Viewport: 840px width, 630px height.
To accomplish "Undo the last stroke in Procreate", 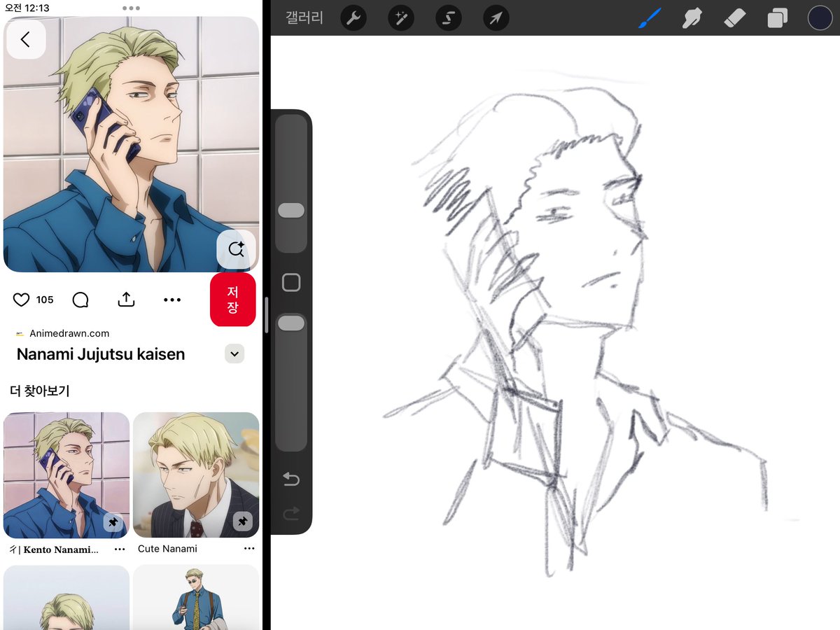I will pos(291,479).
